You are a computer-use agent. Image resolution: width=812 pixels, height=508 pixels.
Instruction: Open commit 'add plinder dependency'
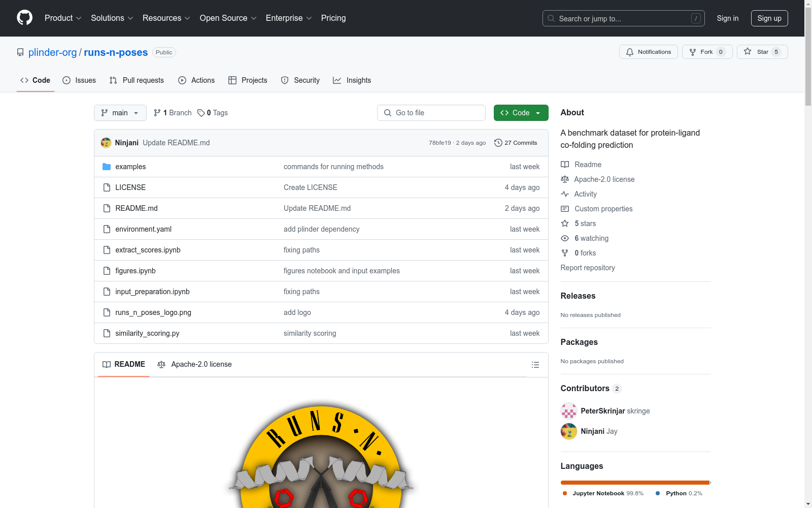(x=321, y=229)
